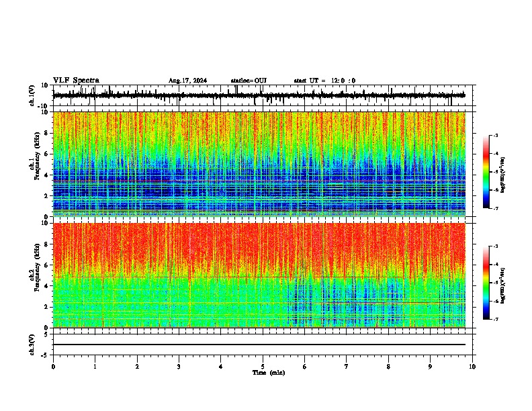
Task: Click the ch.2 spectrogram panel
Action: (x=259, y=275)
